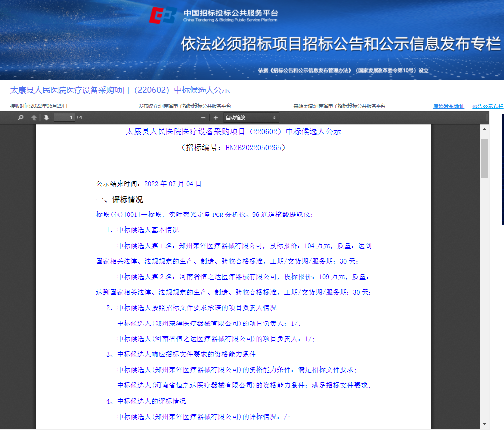The image size is (504, 430).
Task: Go to previous page with up arrow
Action: pos(34,118)
